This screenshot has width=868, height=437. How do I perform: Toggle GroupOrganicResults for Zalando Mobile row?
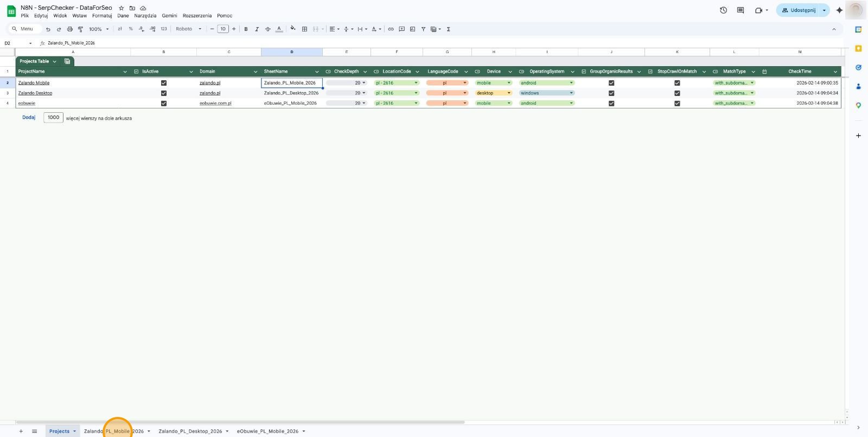pyautogui.click(x=611, y=83)
